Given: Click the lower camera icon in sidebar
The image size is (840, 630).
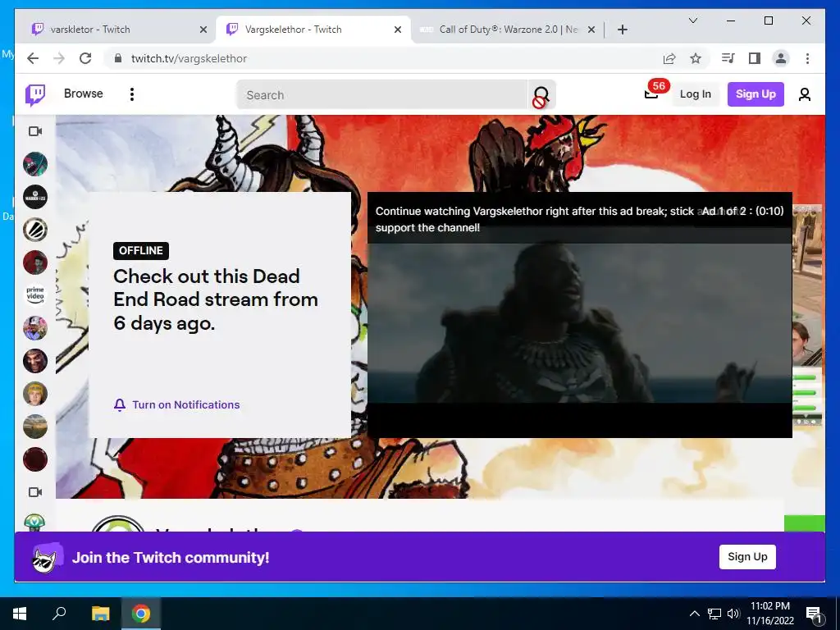Looking at the screenshot, I should (34, 492).
